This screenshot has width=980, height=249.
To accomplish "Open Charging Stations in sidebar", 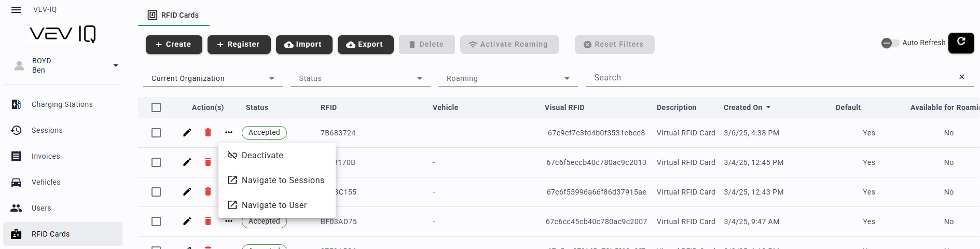I will tap(62, 104).
